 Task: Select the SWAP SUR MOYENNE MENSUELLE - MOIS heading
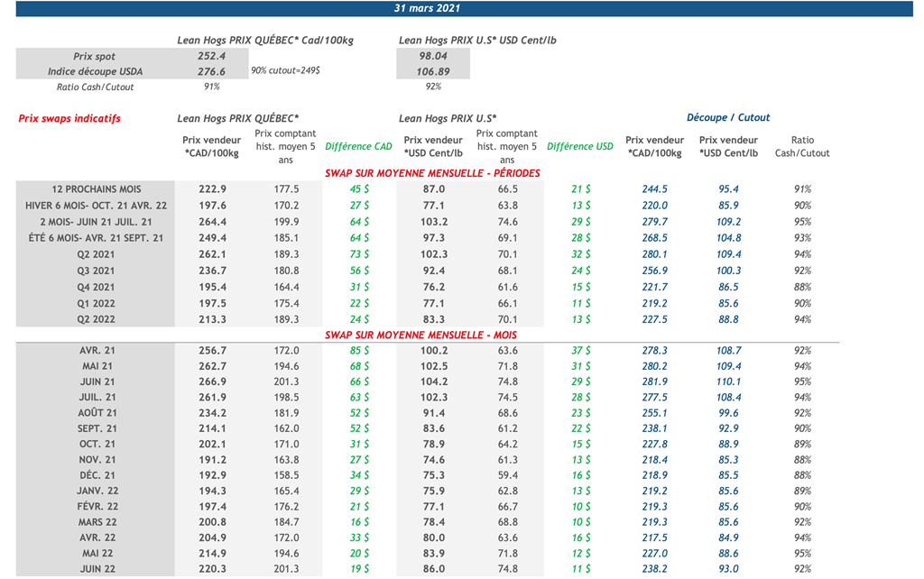pyautogui.click(x=420, y=335)
